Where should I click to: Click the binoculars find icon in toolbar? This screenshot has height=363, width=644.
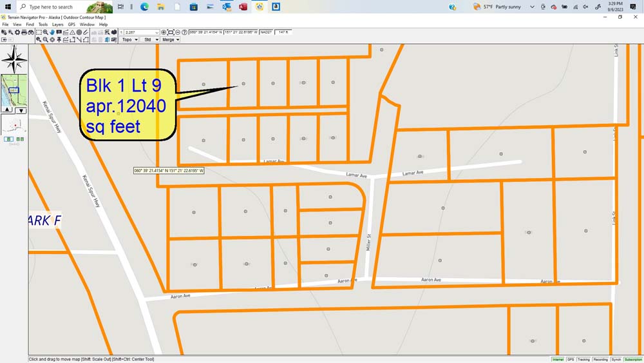click(x=30, y=32)
